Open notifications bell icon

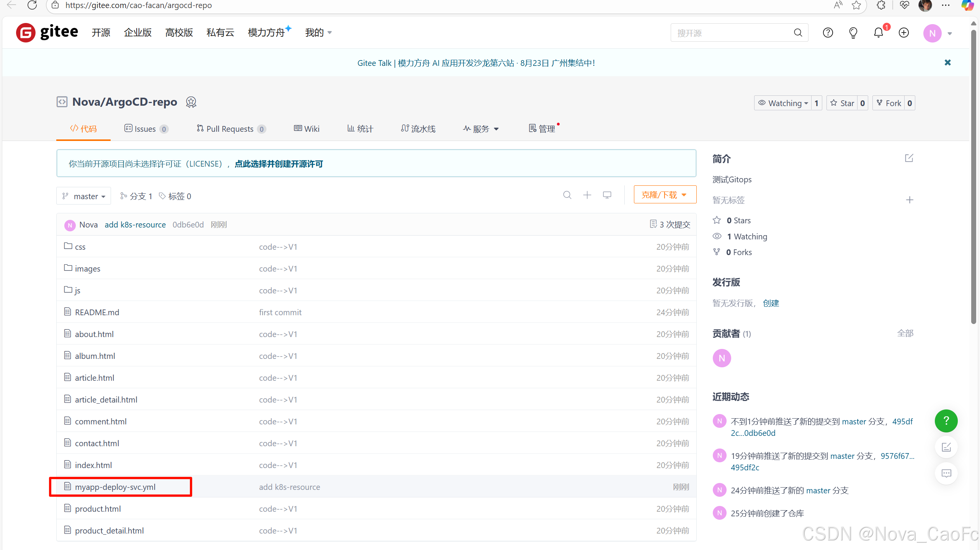[879, 33]
